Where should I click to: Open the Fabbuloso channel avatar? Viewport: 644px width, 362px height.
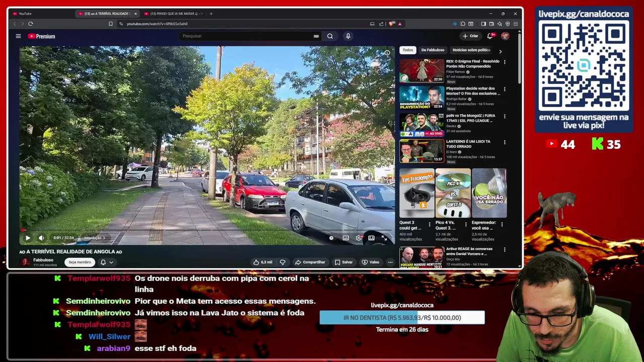click(25, 262)
